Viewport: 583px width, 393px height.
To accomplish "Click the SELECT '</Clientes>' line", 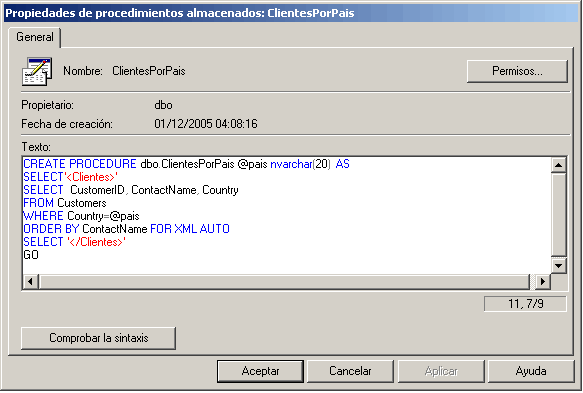I will click(74, 242).
